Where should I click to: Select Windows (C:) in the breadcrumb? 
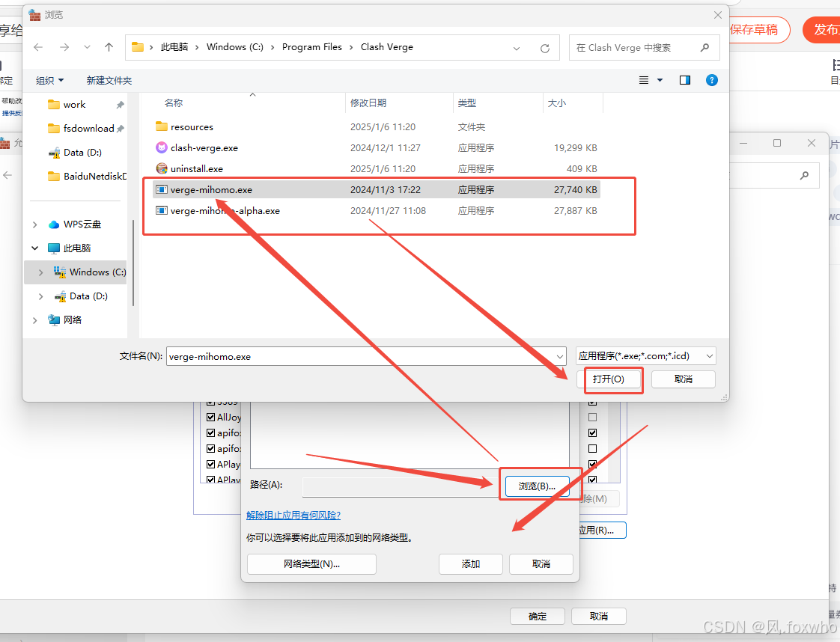234,47
